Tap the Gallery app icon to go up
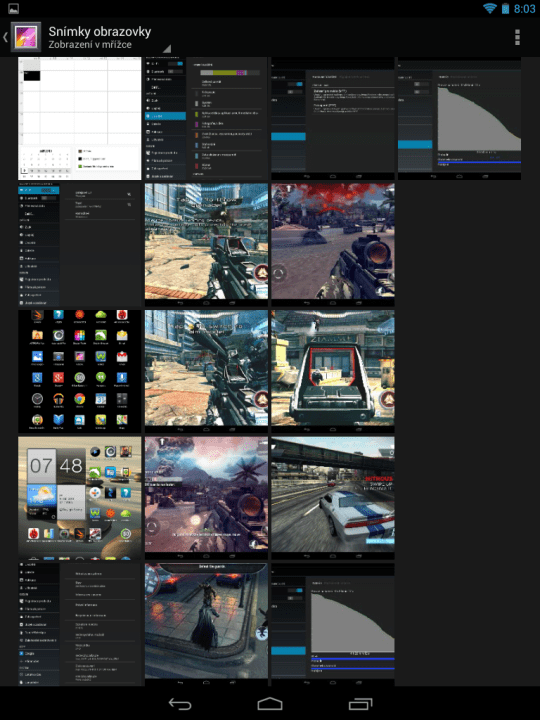This screenshot has width=540, height=720. click(x=26, y=37)
